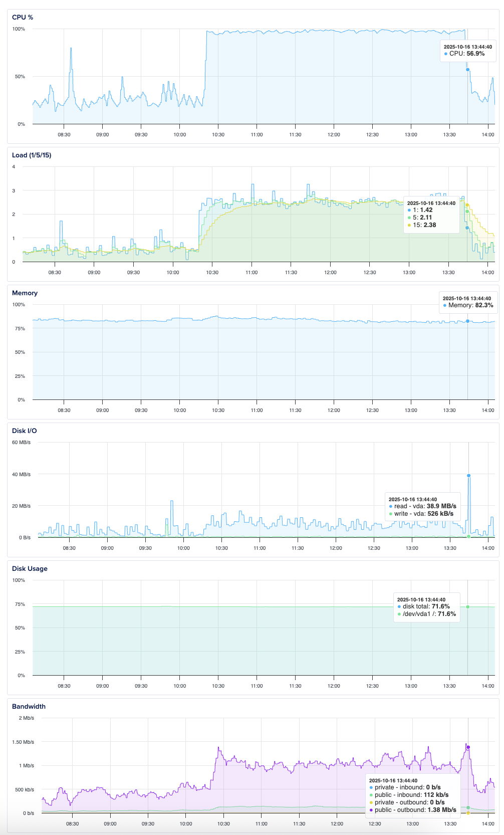Click the Disk I/O read spike marker
Screen dimensions: 504x835
click(469, 476)
